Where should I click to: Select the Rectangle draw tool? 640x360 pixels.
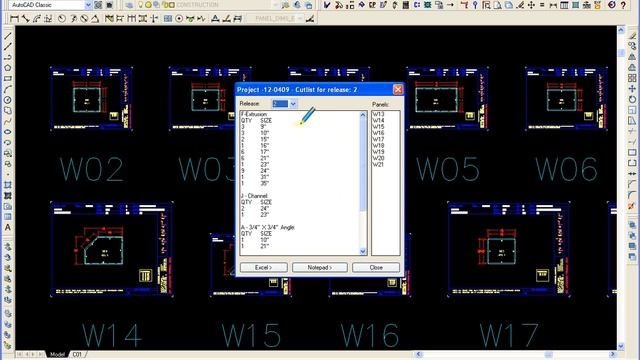click(x=7, y=78)
